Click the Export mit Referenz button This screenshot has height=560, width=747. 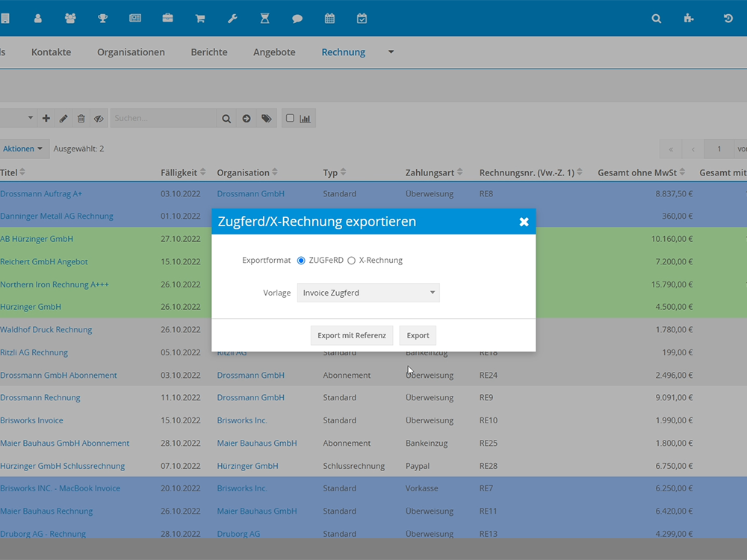tap(351, 335)
